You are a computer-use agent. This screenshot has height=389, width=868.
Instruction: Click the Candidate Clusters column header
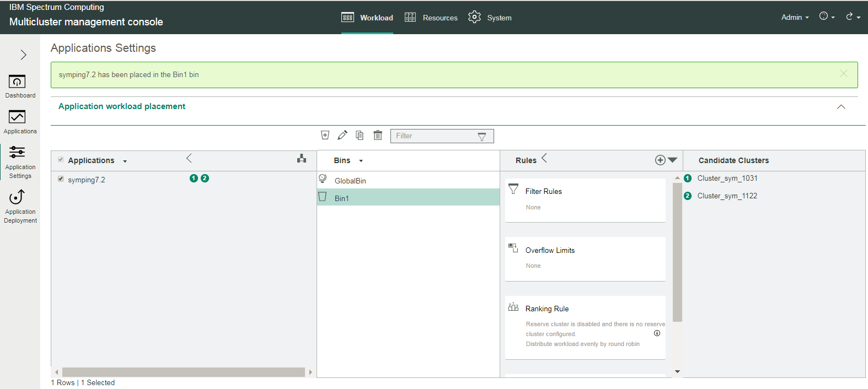pyautogui.click(x=733, y=160)
